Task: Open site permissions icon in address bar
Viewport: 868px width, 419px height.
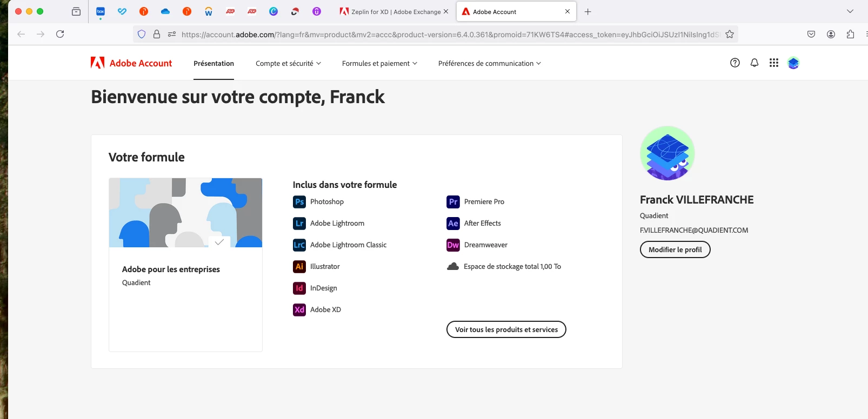Action: click(x=172, y=34)
